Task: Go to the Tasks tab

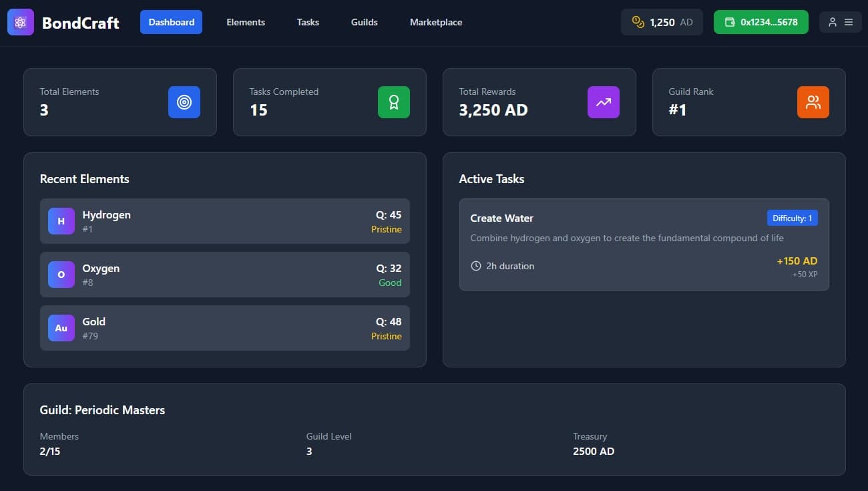Action: point(308,22)
